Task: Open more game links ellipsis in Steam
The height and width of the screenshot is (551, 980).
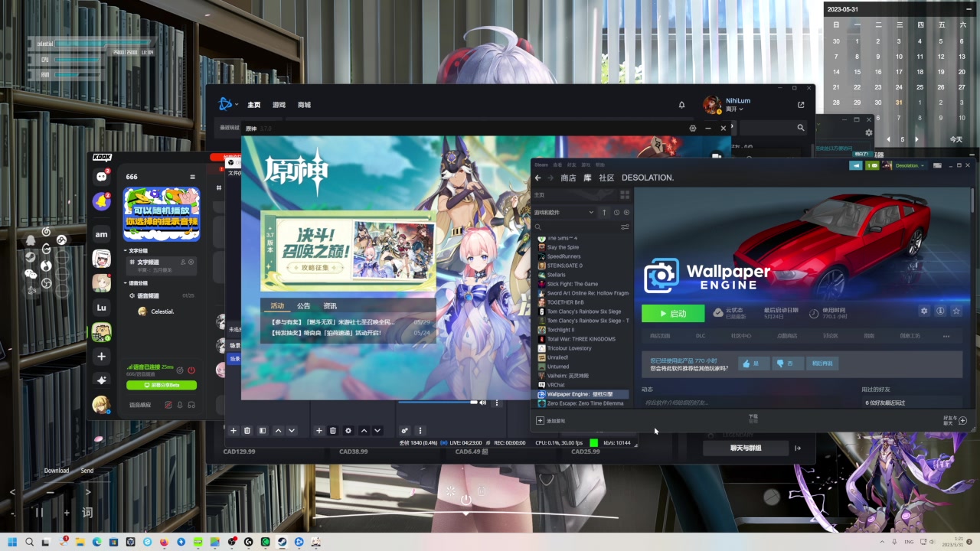Action: pos(946,336)
